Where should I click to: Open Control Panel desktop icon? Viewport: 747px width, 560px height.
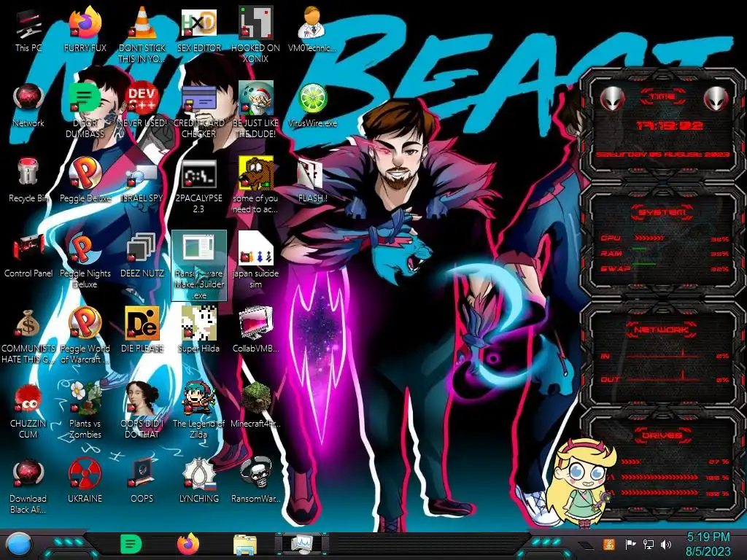28,249
